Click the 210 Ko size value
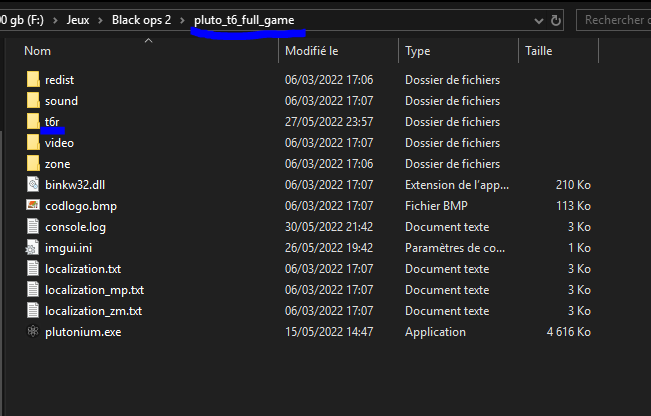 point(573,185)
